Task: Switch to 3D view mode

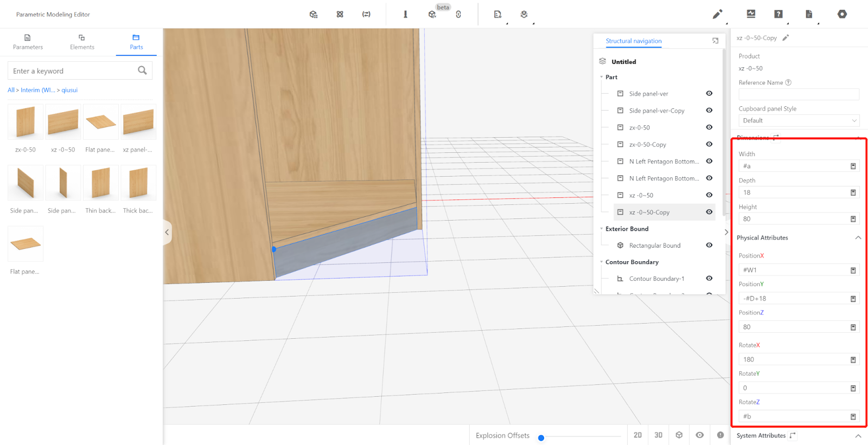Action: tap(658, 435)
